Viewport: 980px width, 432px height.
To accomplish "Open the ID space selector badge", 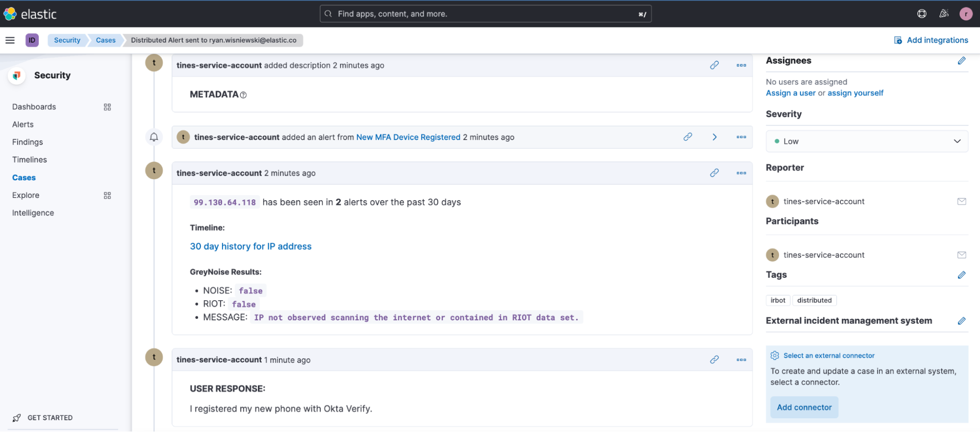I will coord(32,40).
